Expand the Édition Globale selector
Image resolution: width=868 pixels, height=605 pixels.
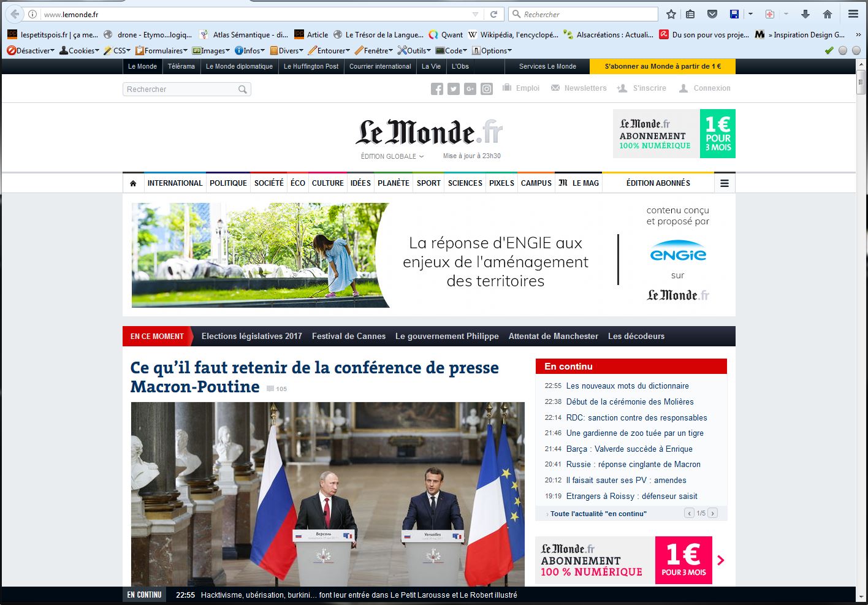click(x=392, y=156)
